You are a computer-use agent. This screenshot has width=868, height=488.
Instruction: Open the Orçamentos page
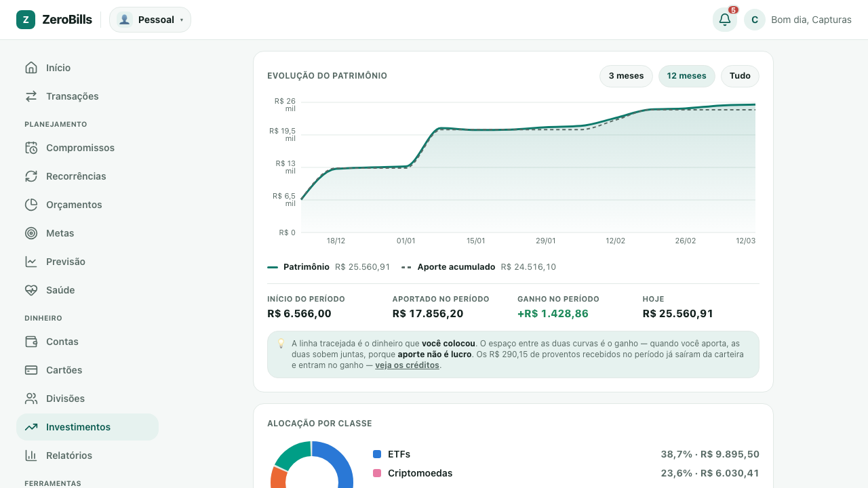click(87, 205)
